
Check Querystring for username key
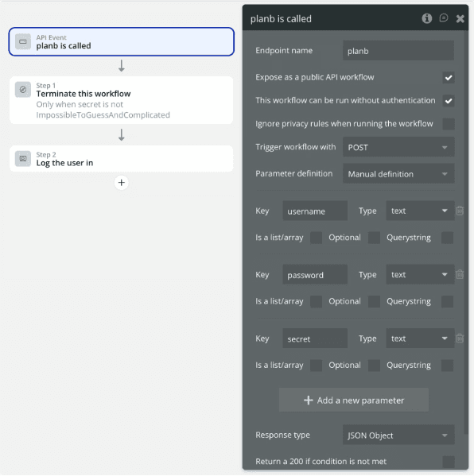coord(447,238)
